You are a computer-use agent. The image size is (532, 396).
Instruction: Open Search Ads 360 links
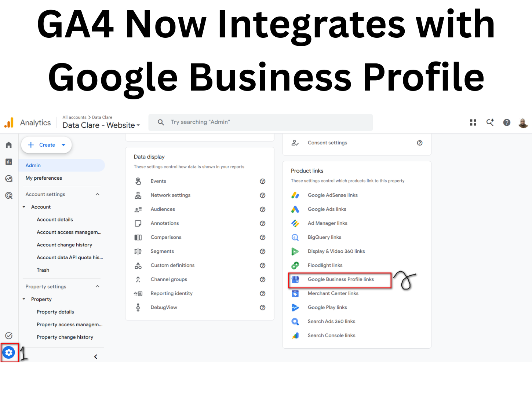(331, 322)
